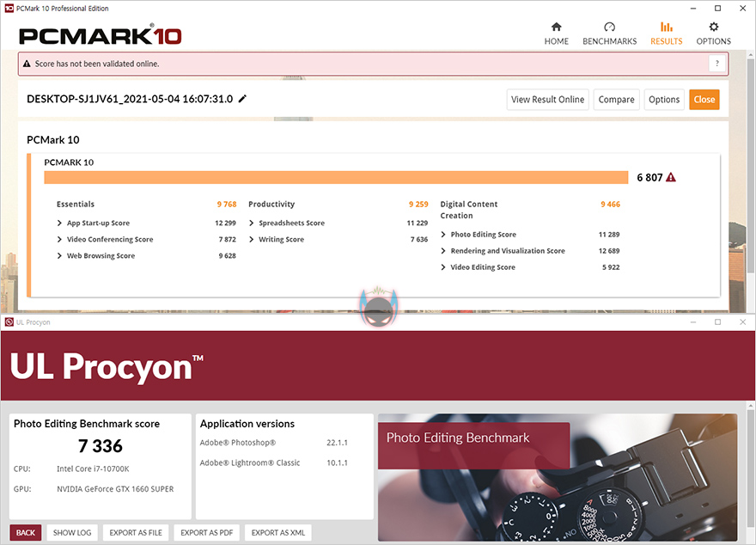756x545 pixels.
Task: Click the pencil icon to rename result
Action: click(242, 99)
